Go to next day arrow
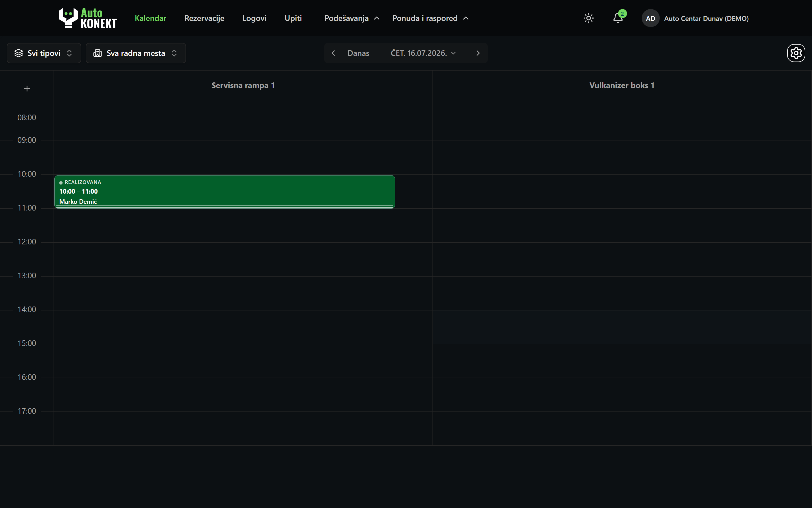The width and height of the screenshot is (812, 508). (x=478, y=53)
